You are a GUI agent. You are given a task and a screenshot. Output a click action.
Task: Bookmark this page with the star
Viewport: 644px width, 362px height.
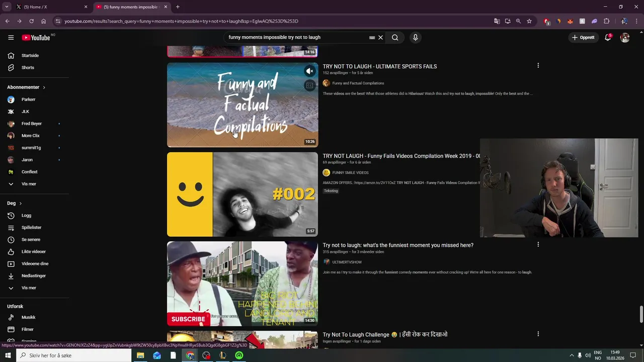[x=529, y=21]
